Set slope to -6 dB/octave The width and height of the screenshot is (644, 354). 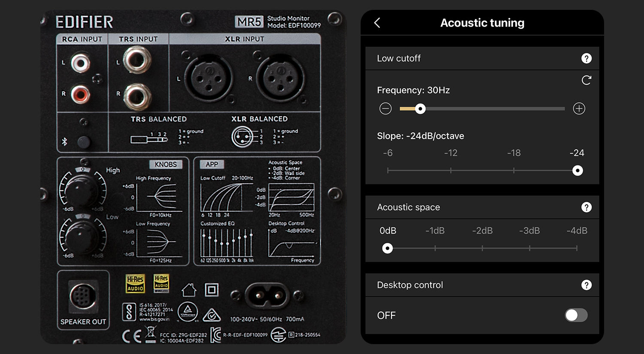click(388, 170)
